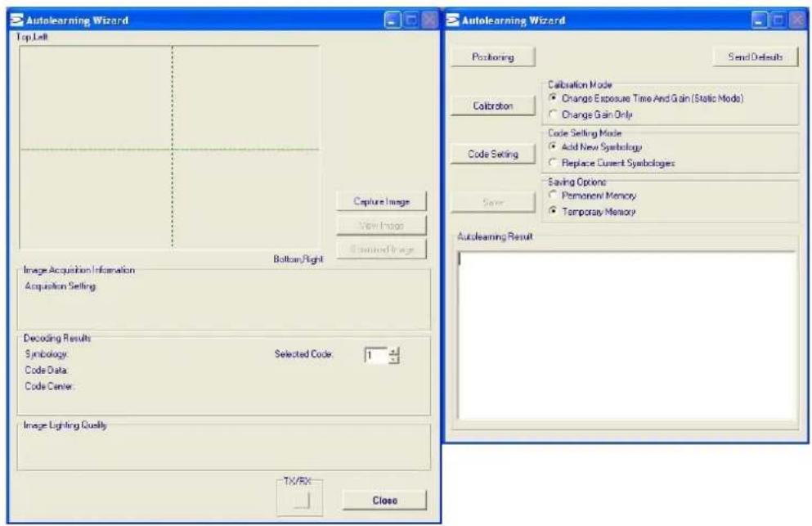Click the Send Defaults button
The image size is (812, 526).
pyautogui.click(x=755, y=57)
